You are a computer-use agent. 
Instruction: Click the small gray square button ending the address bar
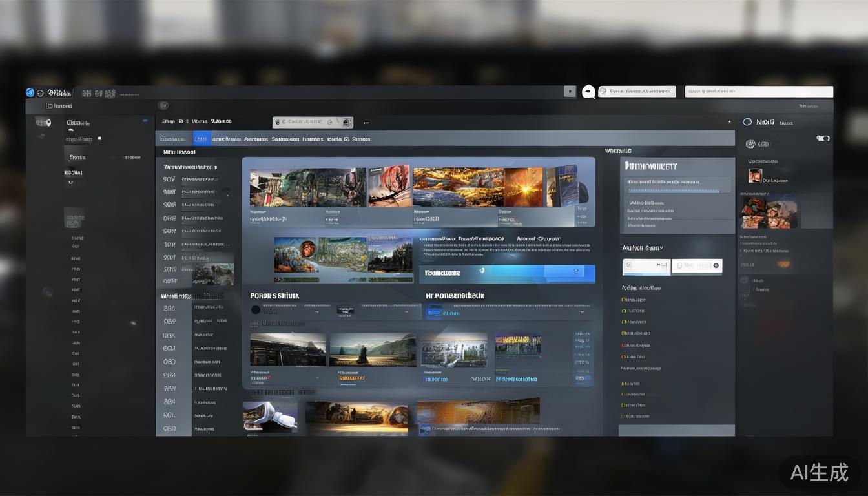click(x=570, y=92)
